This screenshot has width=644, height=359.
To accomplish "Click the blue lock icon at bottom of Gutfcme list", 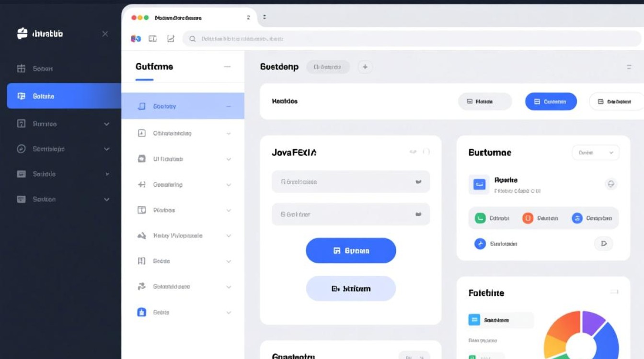I will 141,312.
